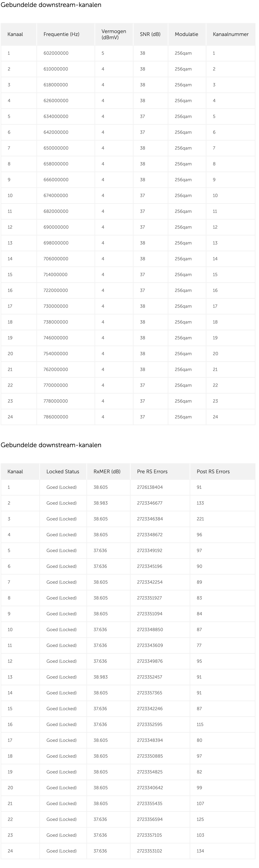Click the SNR (dB) column header
The image size is (259, 868).
(150, 34)
